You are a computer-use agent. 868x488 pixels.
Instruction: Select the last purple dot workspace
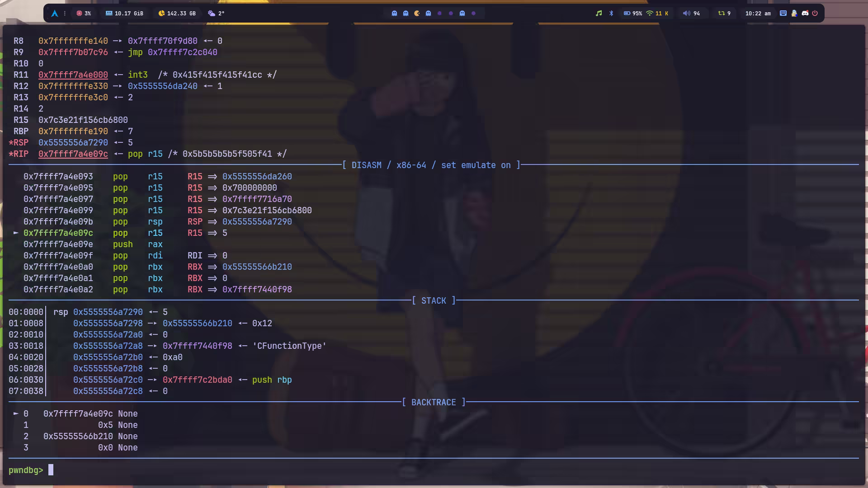[473, 14]
